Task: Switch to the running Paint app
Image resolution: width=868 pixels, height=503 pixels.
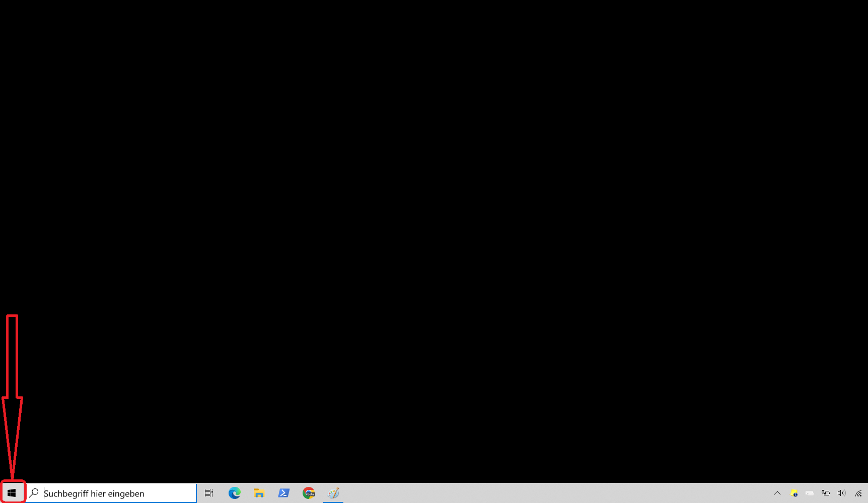Action: tap(333, 493)
